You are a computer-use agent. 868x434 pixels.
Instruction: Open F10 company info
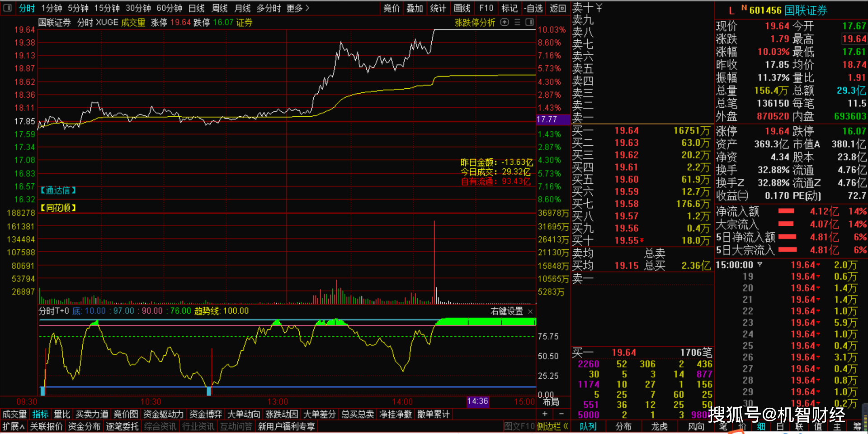(x=486, y=8)
